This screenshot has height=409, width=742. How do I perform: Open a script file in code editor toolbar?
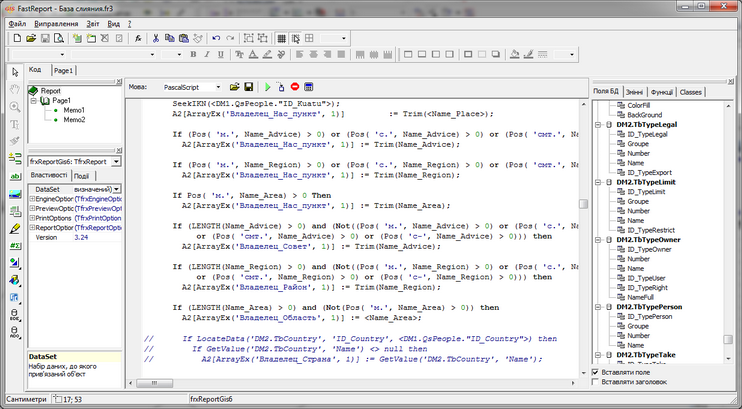(x=234, y=87)
